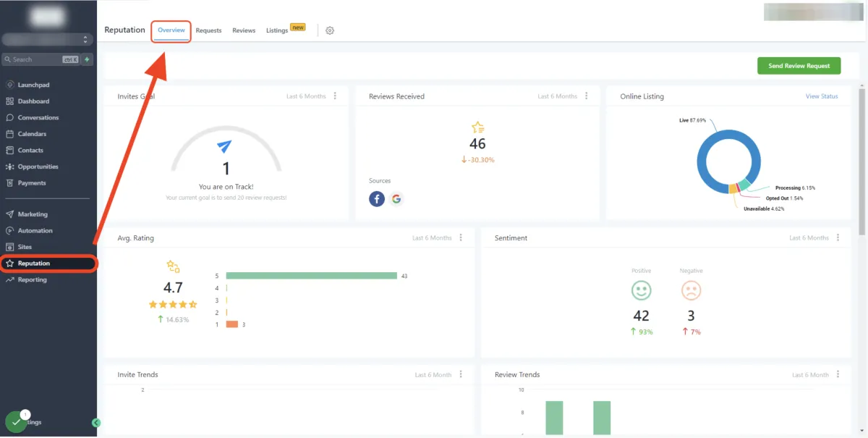The image size is (868, 438).
Task: Click the blue paper plane invites icon
Action: (x=225, y=146)
